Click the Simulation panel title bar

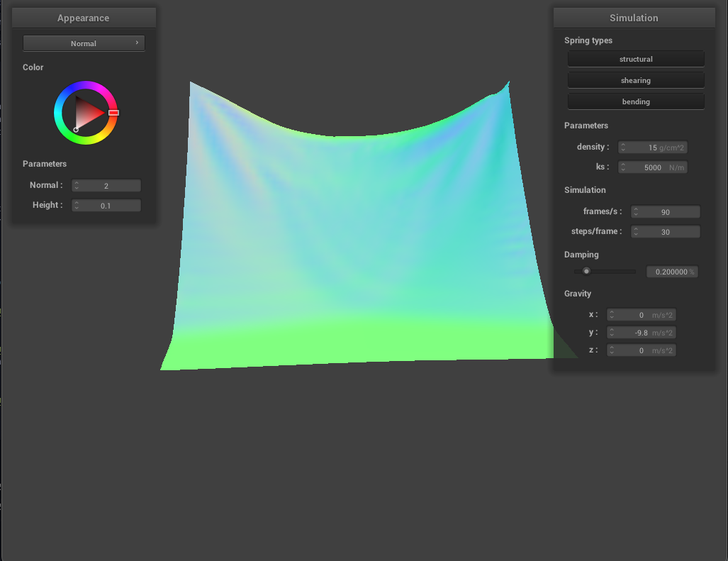pos(634,18)
